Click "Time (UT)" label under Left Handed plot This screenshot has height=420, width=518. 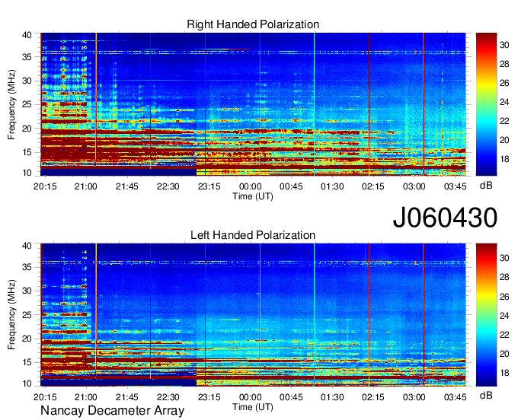click(x=253, y=407)
